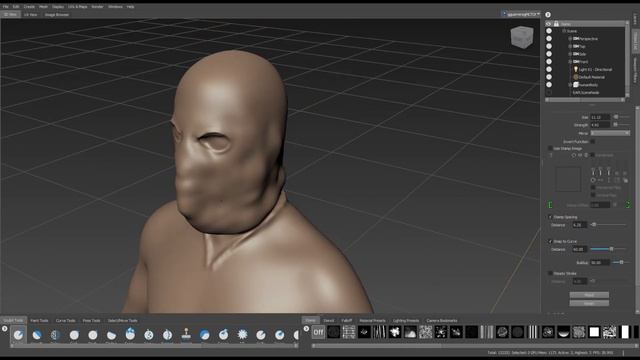The image size is (640, 360).
Task: Toggle the Snap to Curve checkbox
Action: [x=550, y=242]
